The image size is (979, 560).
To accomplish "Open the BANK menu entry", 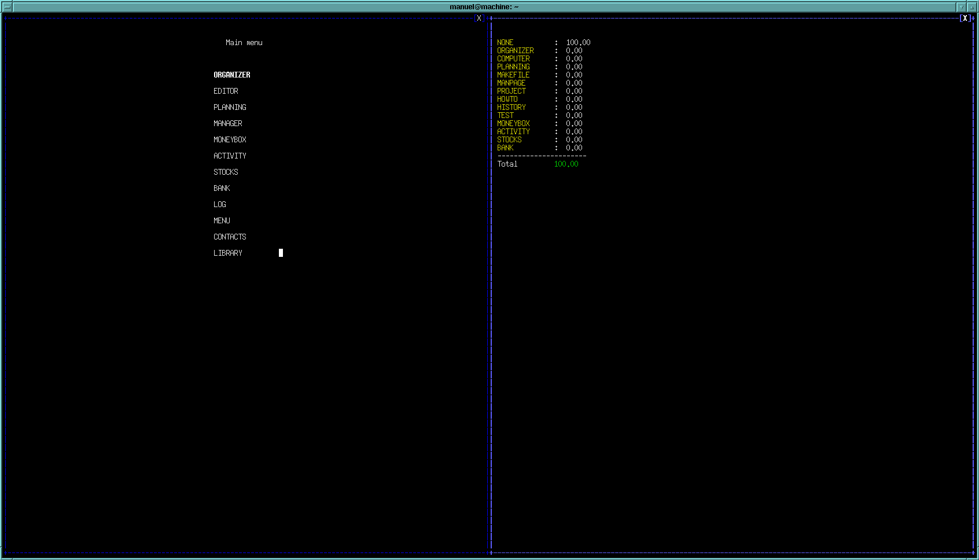I will (222, 189).
